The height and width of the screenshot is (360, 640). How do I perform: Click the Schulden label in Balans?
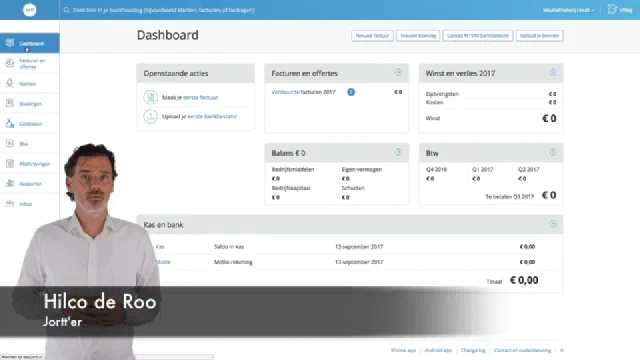click(x=353, y=188)
